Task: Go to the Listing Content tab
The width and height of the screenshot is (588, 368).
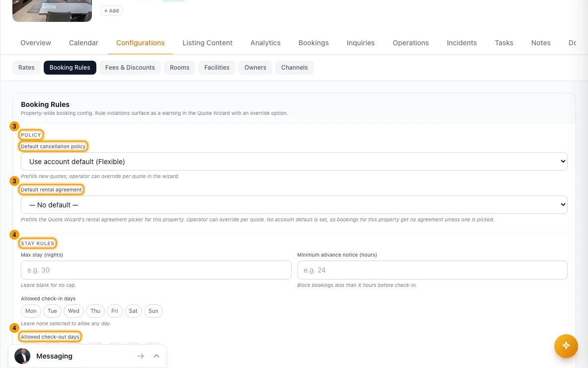Action: point(208,43)
